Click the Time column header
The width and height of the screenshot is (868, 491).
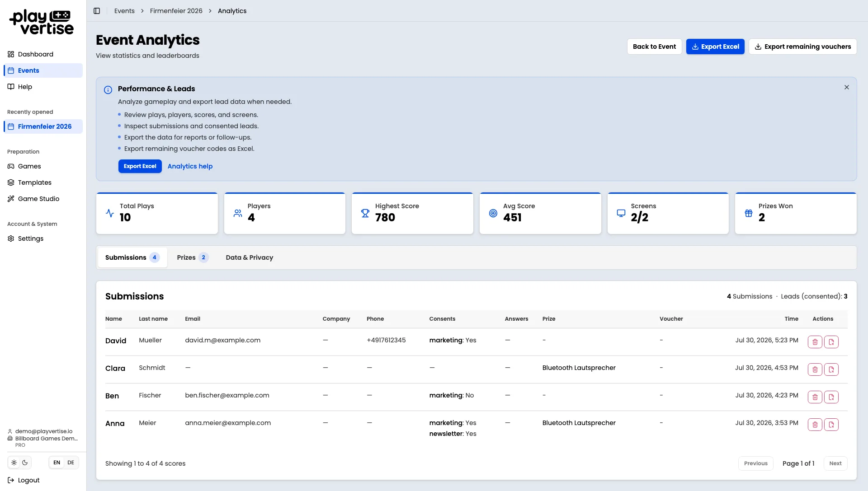point(791,319)
